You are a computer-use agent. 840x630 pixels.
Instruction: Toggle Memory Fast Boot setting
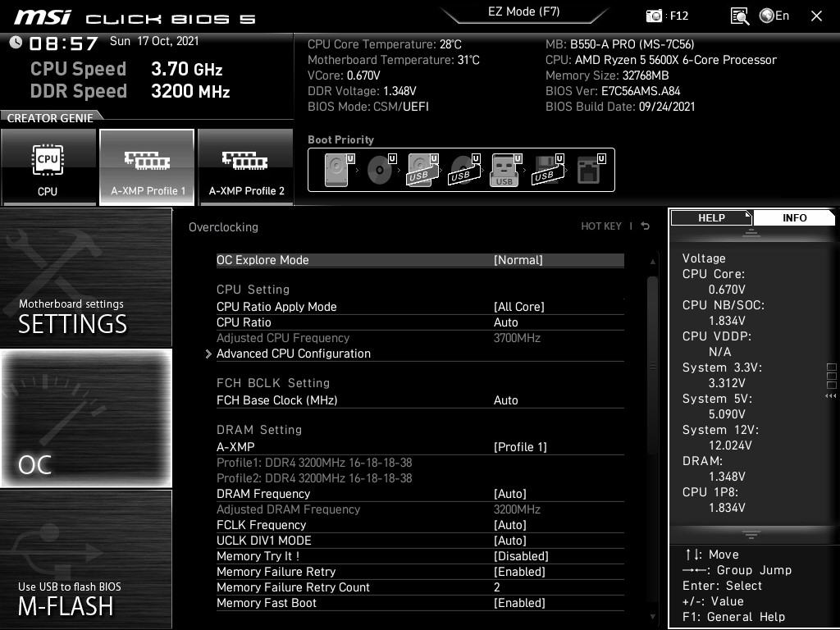point(420,603)
